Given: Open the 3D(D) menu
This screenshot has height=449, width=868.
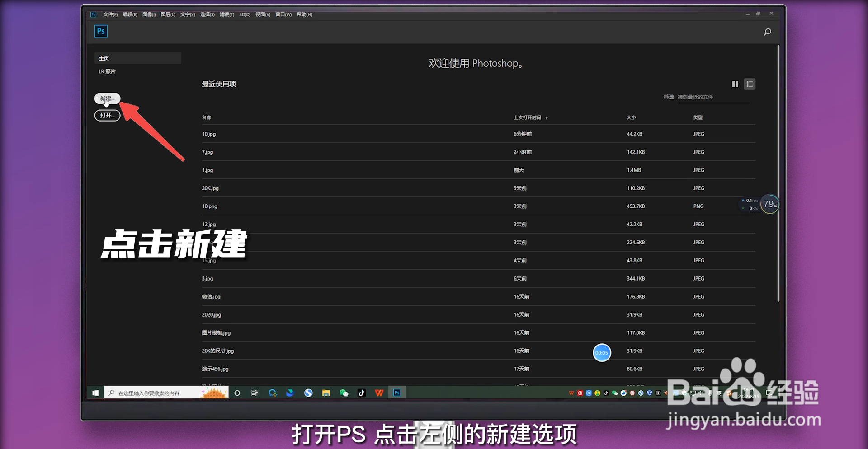Looking at the screenshot, I should click(x=245, y=14).
